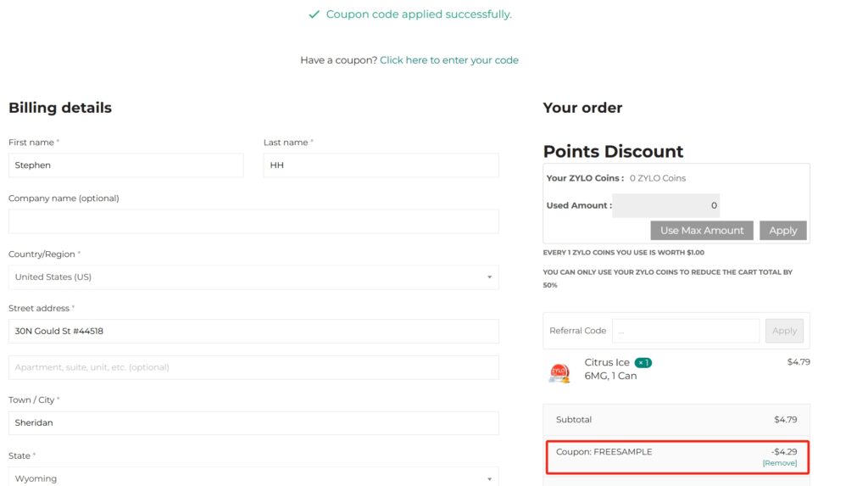Viewport: 868px width, 486px height.
Task: Apply the referral code
Action: (x=784, y=331)
